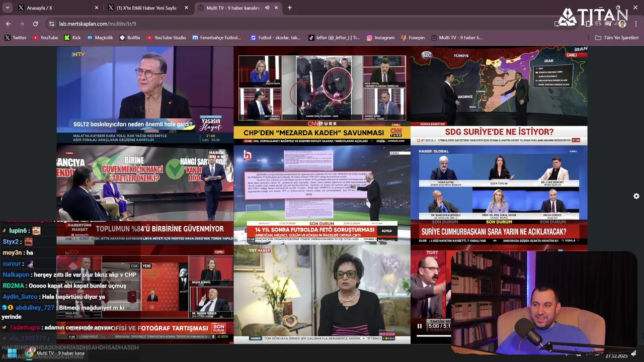The image size is (644, 362).
Task: Open the Windows Start menu
Action: [x=11, y=353]
